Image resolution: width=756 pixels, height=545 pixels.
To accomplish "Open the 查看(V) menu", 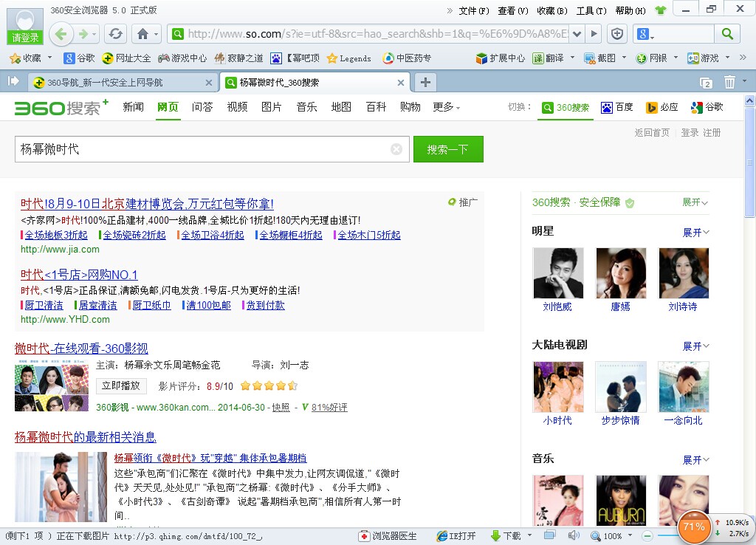I will click(x=513, y=10).
